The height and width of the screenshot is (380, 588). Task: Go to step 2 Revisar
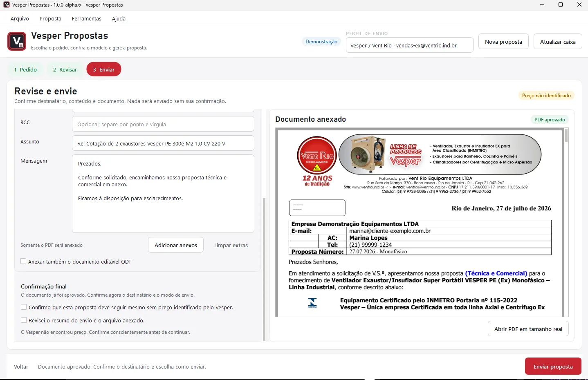[x=65, y=69]
